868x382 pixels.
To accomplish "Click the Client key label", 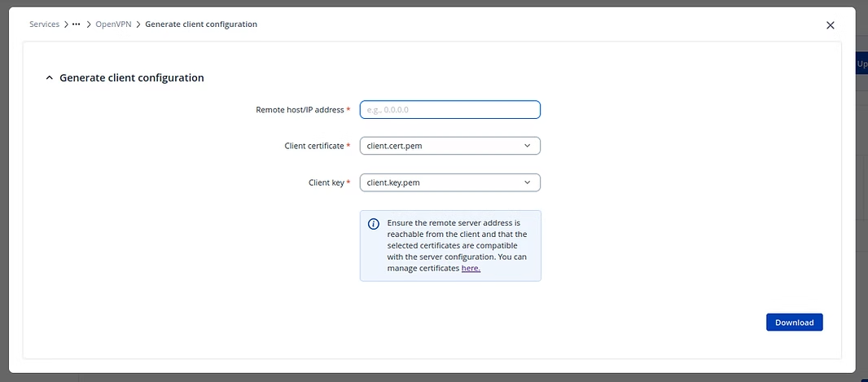I will coord(326,182).
